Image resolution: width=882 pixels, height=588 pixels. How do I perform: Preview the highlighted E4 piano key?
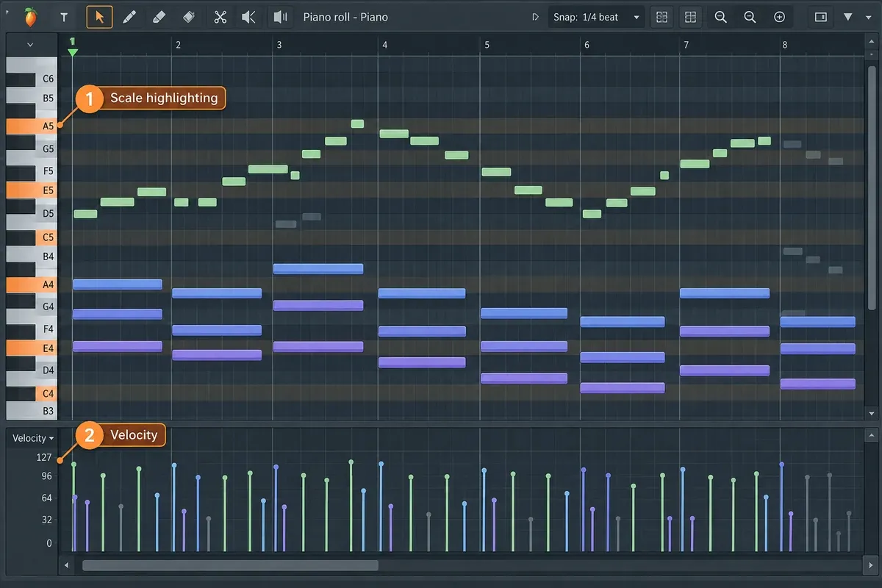[x=32, y=348]
